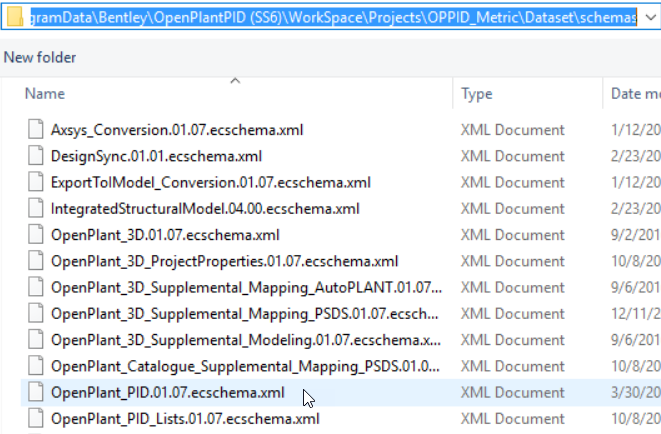Select file icon of DesignSync.01.01.ecschema.xml

35,156
